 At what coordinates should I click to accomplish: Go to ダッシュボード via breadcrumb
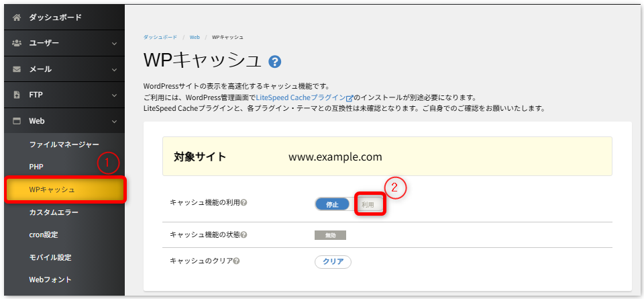[160, 37]
